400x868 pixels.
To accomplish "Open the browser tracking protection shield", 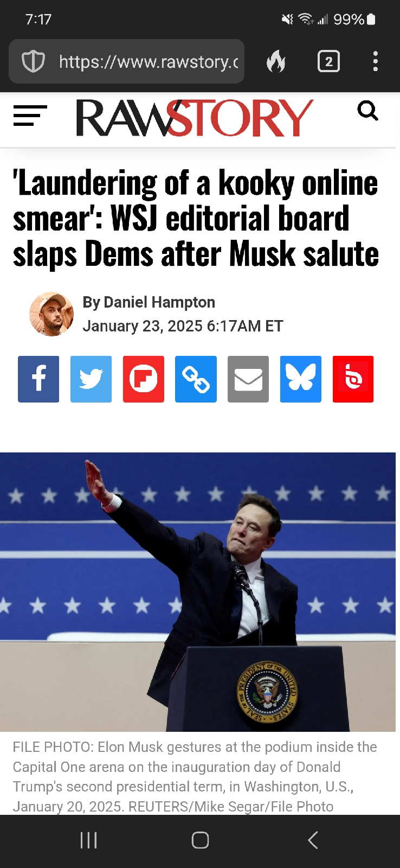I will [x=33, y=62].
